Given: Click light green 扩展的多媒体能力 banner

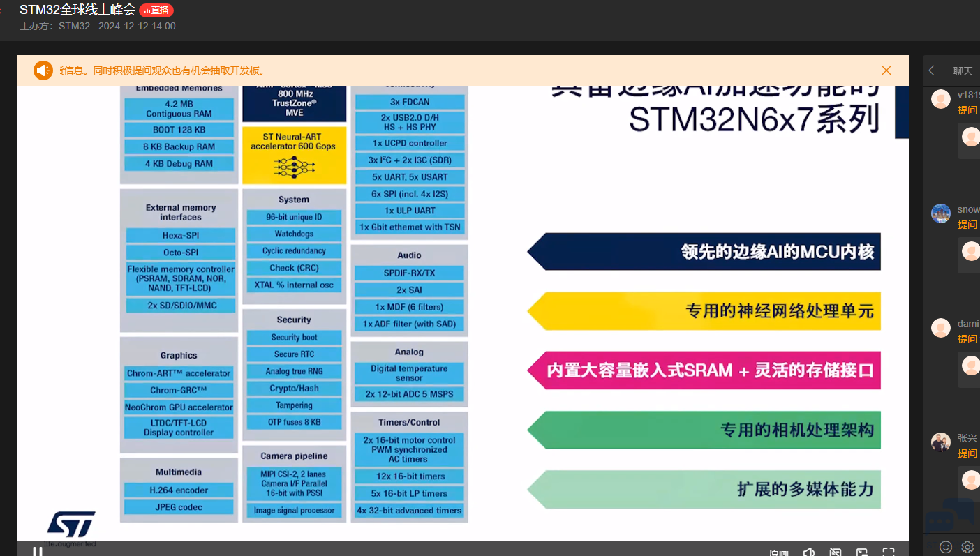Looking at the screenshot, I should 704,489.
